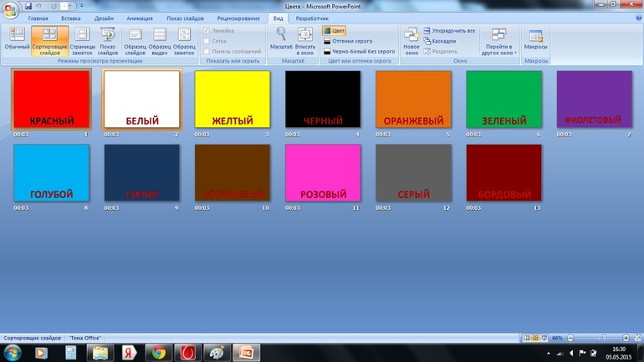Toggle the Ruler (Линейка) checkbox
The height and width of the screenshot is (362, 644).
tap(208, 30)
